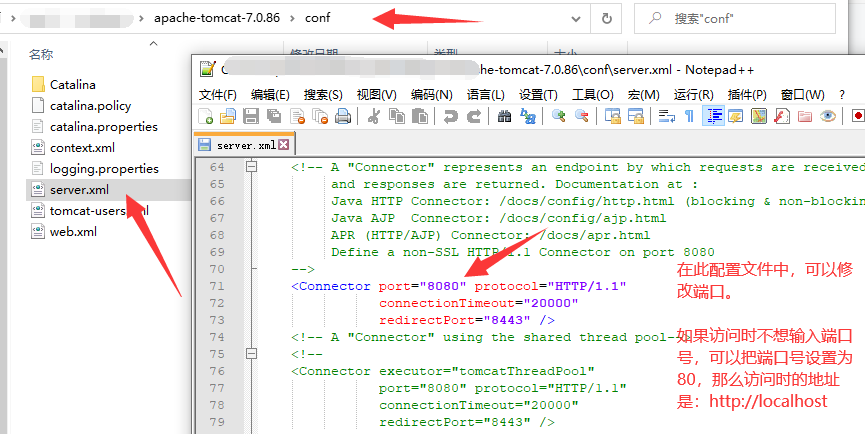Open Folder as Workspace toolbar icon
Viewport: 865px width, 434px height.
(x=805, y=116)
